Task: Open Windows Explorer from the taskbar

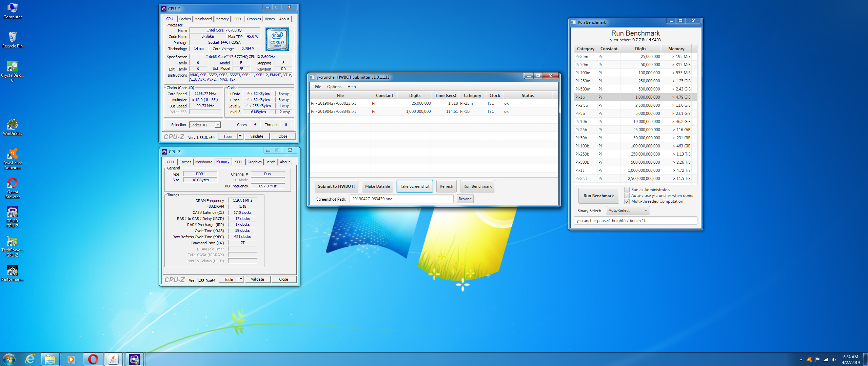Action: 50,359
